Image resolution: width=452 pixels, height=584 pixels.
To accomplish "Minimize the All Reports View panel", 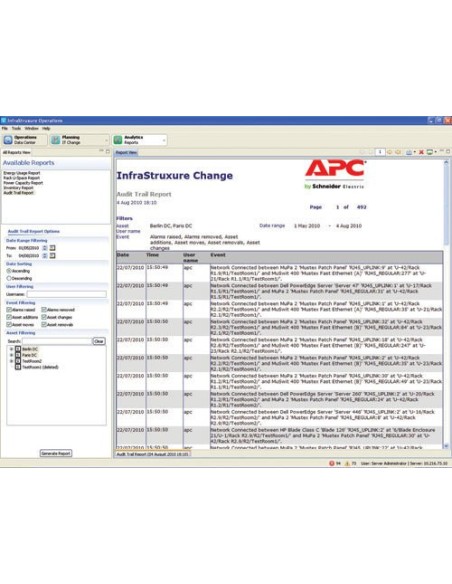I will [x=101, y=151].
